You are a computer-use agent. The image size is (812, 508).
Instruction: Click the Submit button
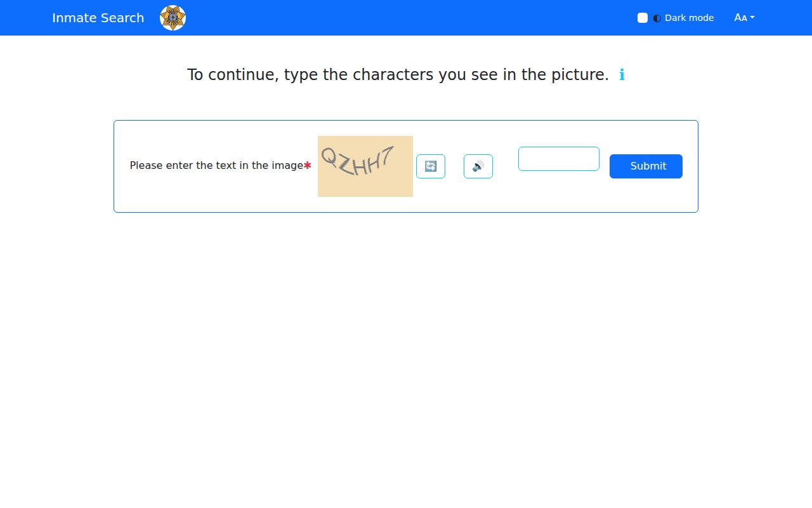click(x=646, y=166)
